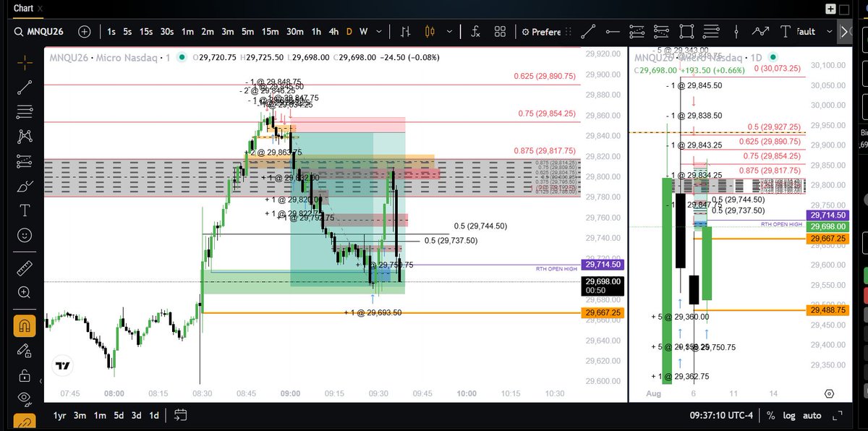Select the zoom in tool
868x431 pixels.
[25, 292]
